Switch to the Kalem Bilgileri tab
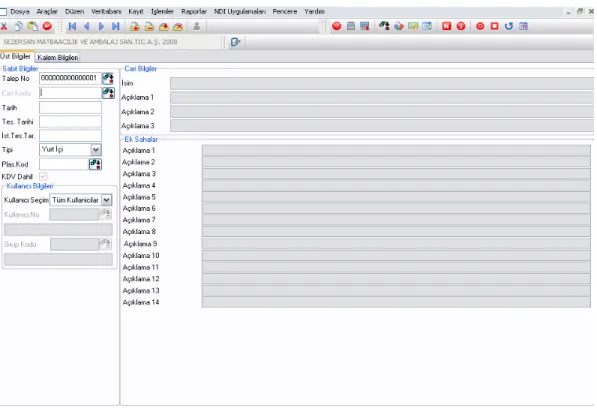597x408 pixels. [x=57, y=57]
